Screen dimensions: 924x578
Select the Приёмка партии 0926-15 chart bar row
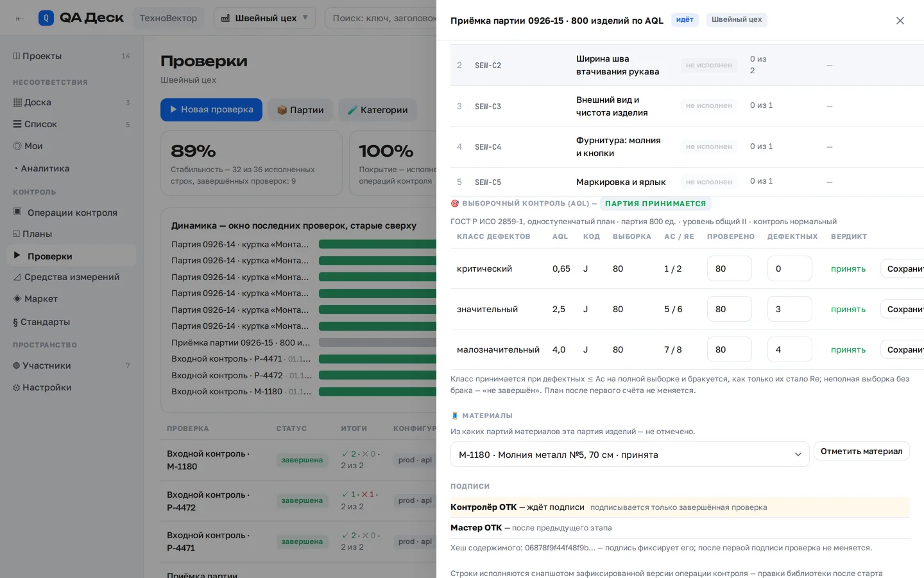click(304, 342)
